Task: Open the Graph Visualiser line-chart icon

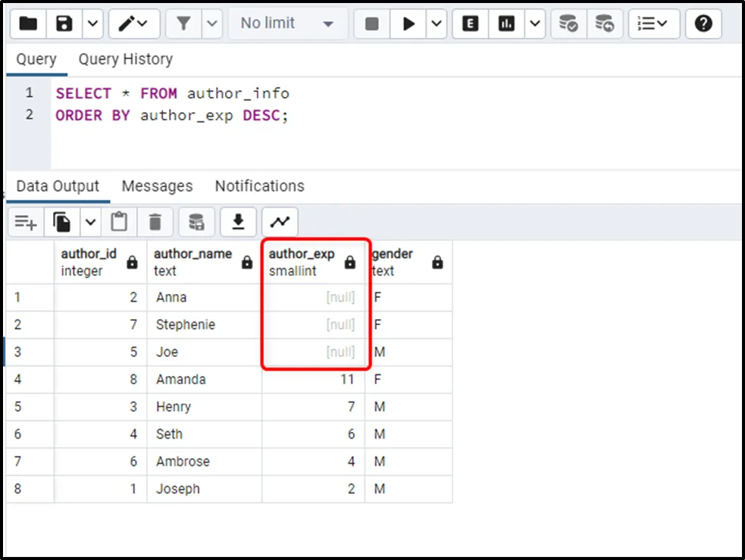Action: click(280, 222)
